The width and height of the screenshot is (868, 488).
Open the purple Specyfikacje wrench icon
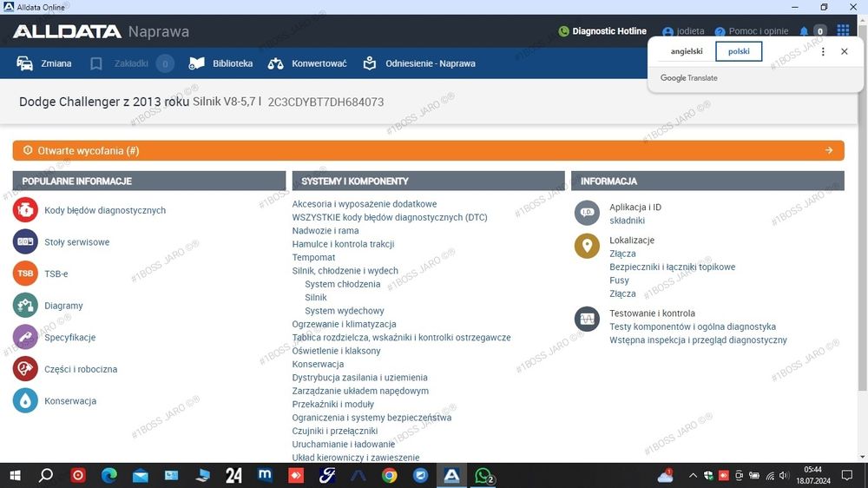25,337
